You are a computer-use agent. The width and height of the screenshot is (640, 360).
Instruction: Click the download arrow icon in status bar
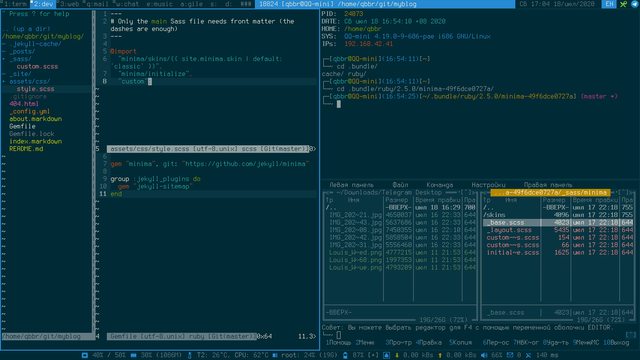point(396,356)
